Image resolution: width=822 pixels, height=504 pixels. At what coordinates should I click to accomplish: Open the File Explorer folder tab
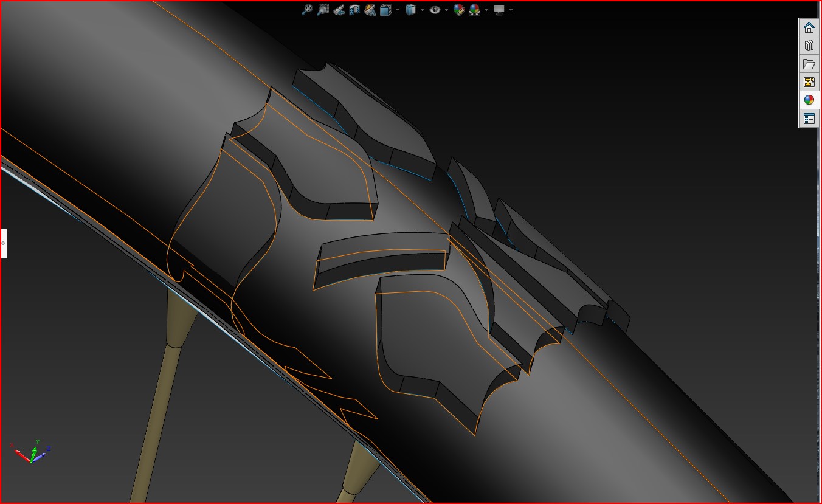click(809, 64)
